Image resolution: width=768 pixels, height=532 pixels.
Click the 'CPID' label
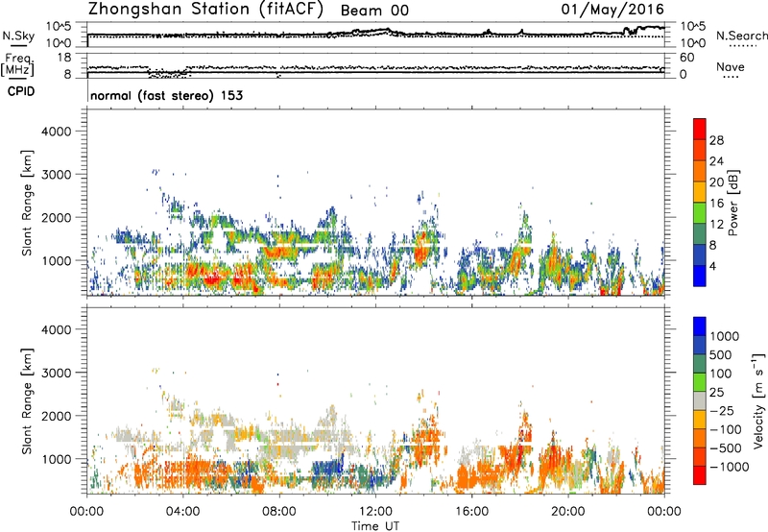point(21,91)
